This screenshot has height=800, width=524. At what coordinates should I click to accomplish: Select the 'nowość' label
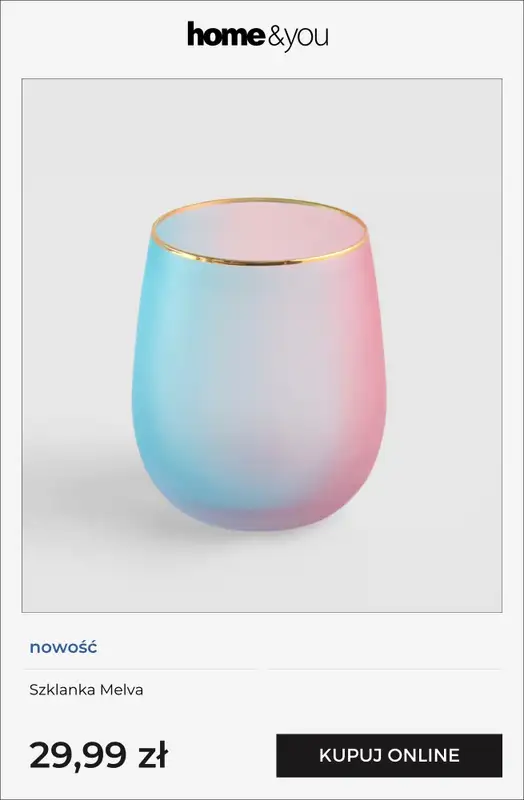pyautogui.click(x=63, y=647)
